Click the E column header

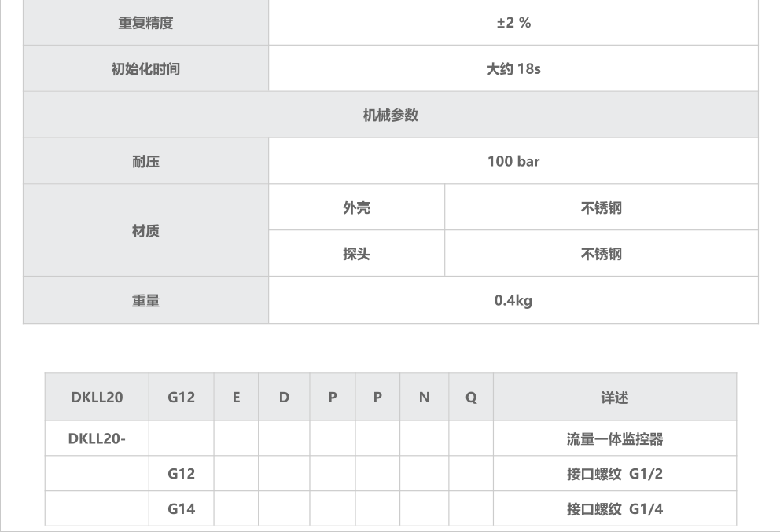tap(236, 398)
